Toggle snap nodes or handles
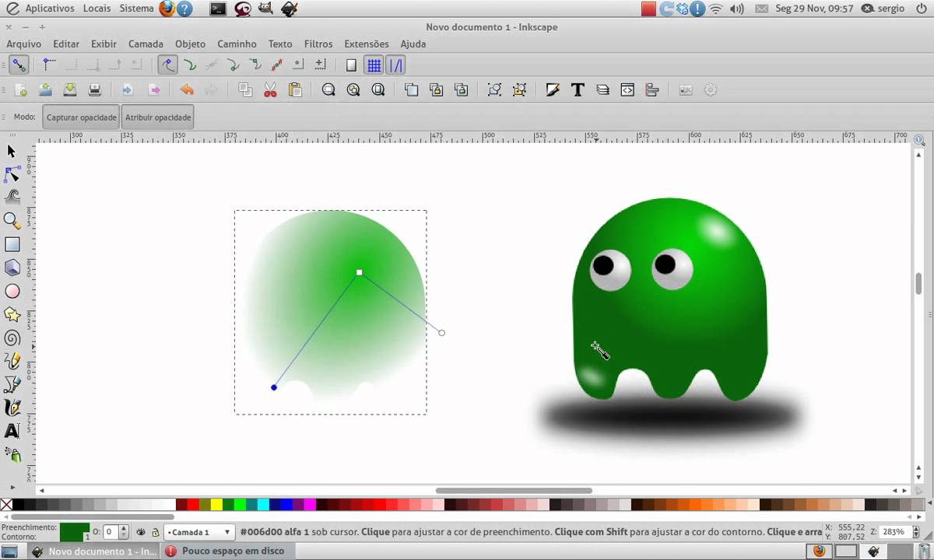 pyautogui.click(x=167, y=65)
